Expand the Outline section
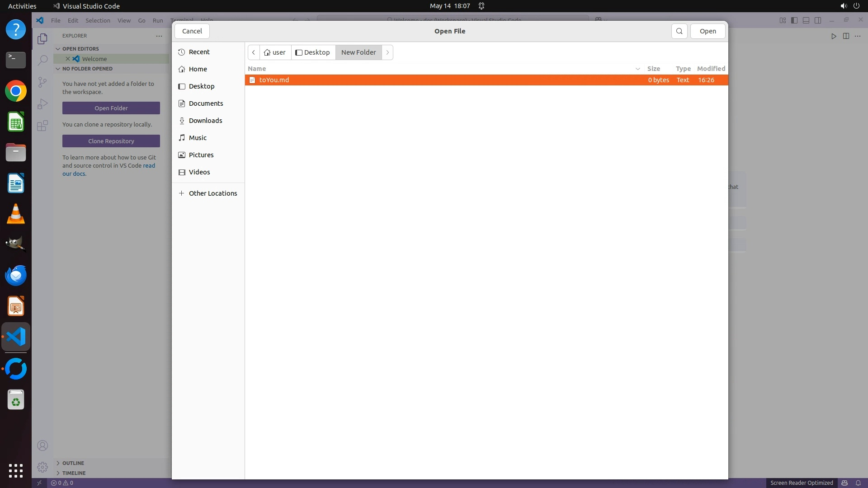This screenshot has width=868, height=488. pyautogui.click(x=73, y=463)
